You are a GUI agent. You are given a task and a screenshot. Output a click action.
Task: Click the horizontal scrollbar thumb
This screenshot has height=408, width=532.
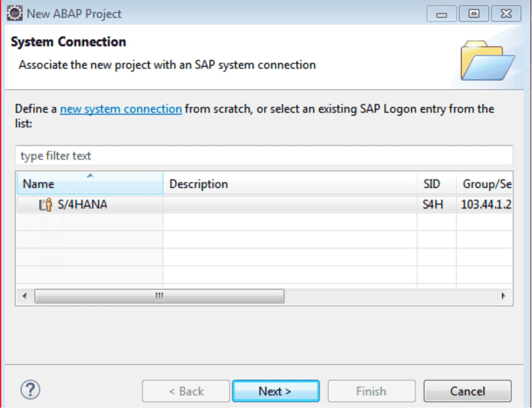tap(160, 296)
